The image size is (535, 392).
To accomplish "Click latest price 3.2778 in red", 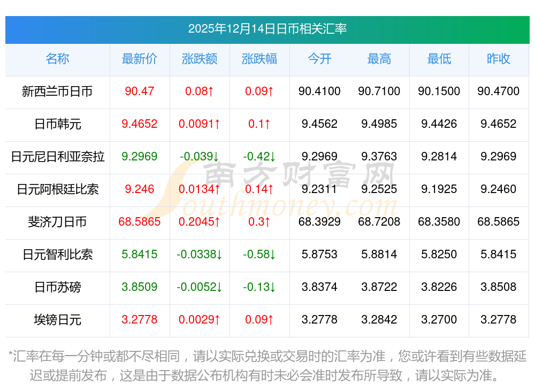I will (139, 319).
